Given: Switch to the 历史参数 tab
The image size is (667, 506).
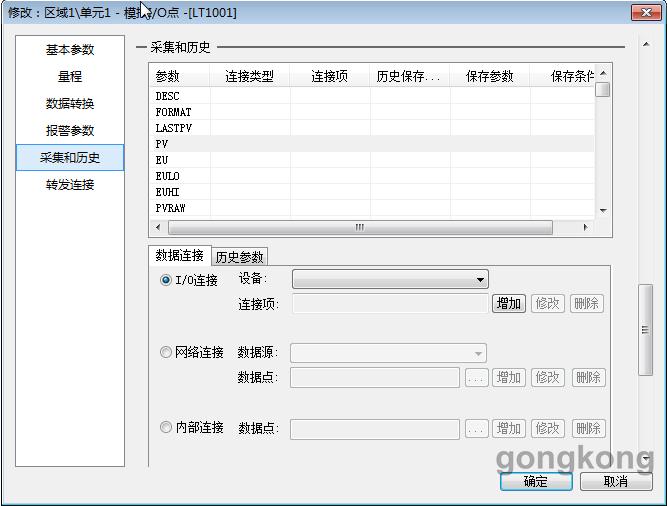Looking at the screenshot, I should pos(239,257).
